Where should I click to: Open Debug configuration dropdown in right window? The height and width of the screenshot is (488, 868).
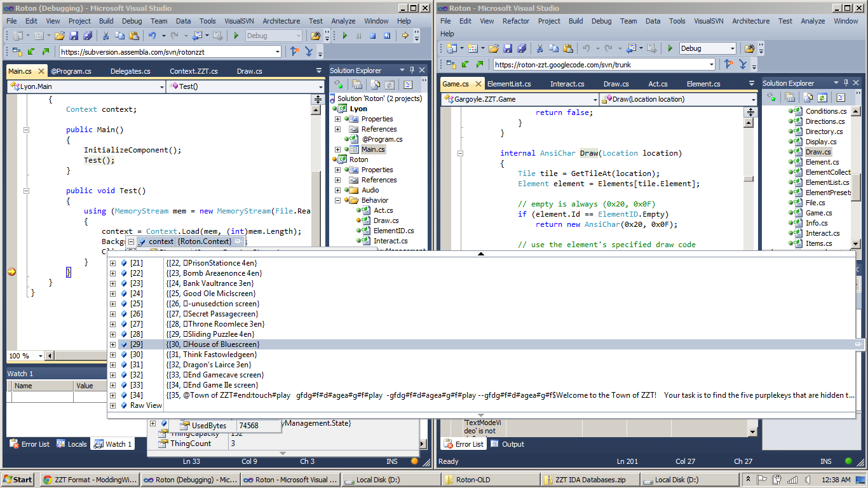pyautogui.click(x=732, y=48)
